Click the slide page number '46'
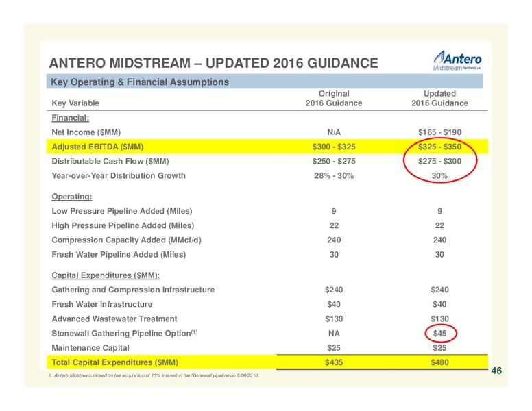532x411 pixels. 496,371
